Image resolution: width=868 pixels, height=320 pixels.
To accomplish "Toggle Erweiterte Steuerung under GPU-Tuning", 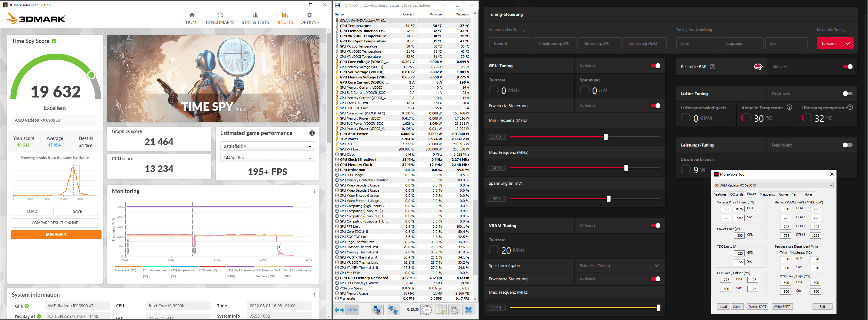I will coord(655,106).
